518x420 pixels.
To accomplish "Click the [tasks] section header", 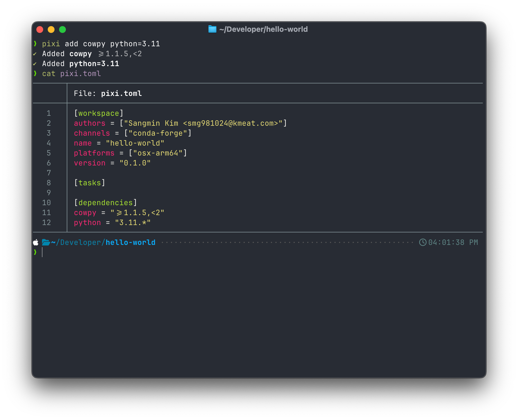I will coord(90,183).
